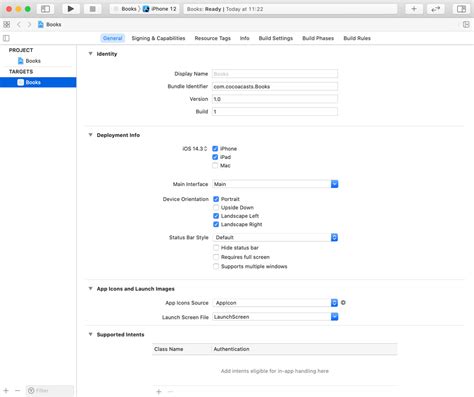Collapse the Identity section

tap(90, 54)
